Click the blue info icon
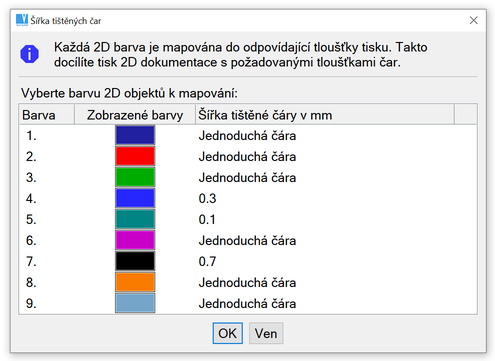 click(29, 54)
